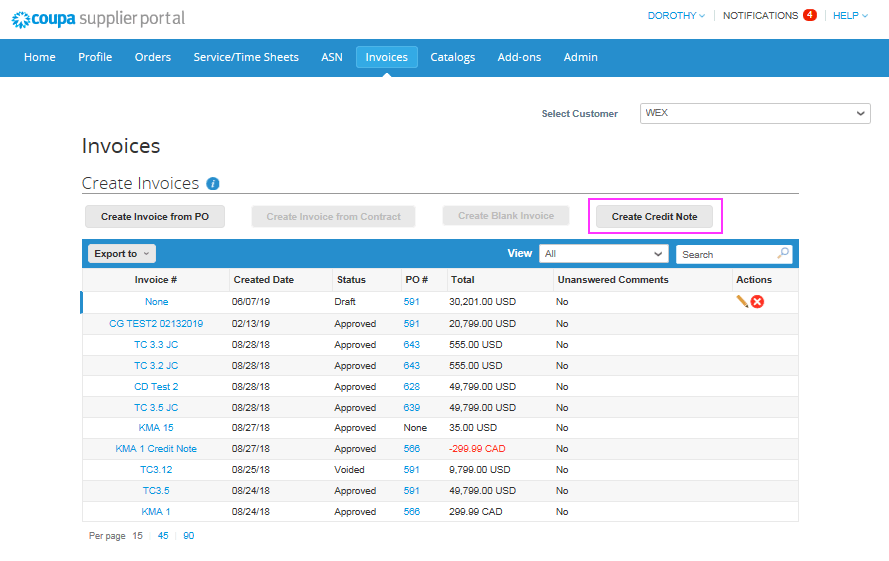889x561 pixels.
Task: Open PO 566 in KMA 1 Credit Note row
Action: click(x=412, y=449)
